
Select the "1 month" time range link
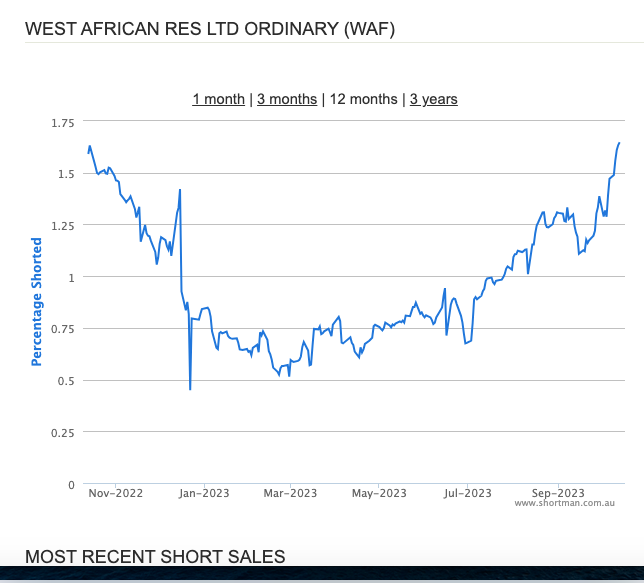[218, 99]
